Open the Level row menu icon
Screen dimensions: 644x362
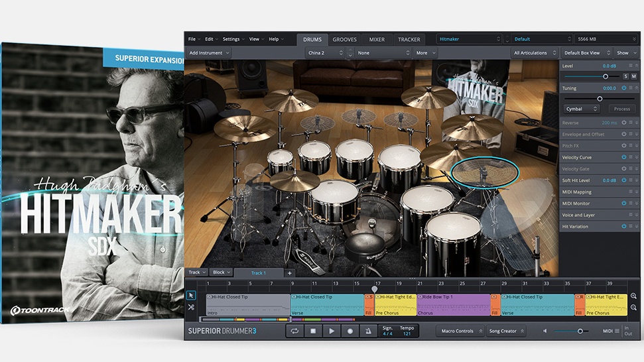[631, 66]
